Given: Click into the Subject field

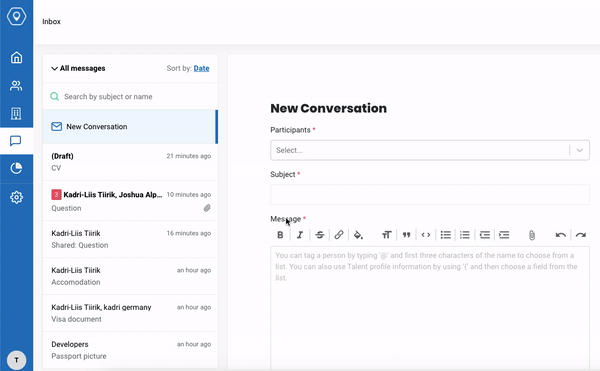Looking at the screenshot, I should 430,194.
